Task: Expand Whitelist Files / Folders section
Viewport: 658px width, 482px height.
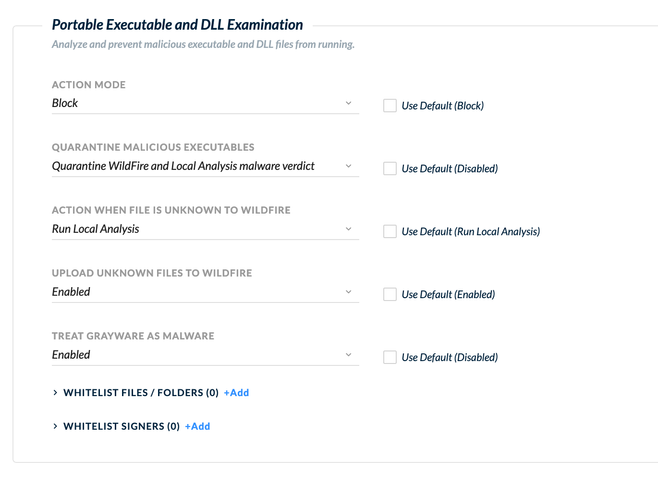Action: tap(56, 393)
